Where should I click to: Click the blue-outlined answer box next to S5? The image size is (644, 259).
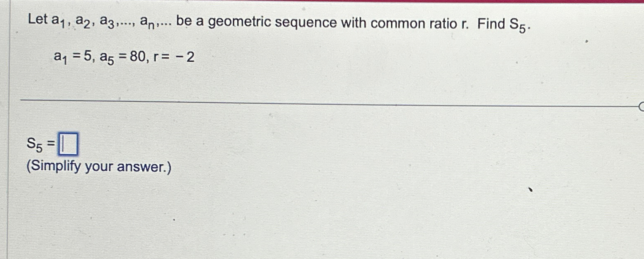pos(69,144)
